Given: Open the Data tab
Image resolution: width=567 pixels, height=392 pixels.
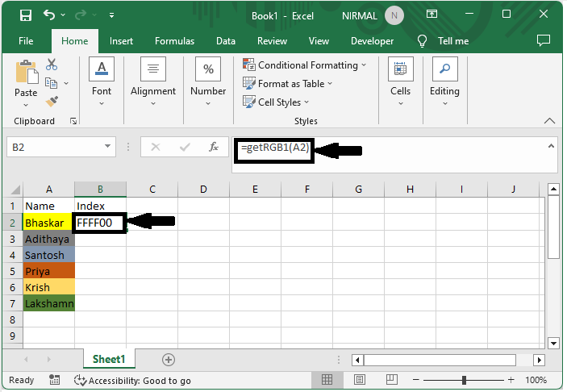Looking at the screenshot, I should pos(226,41).
